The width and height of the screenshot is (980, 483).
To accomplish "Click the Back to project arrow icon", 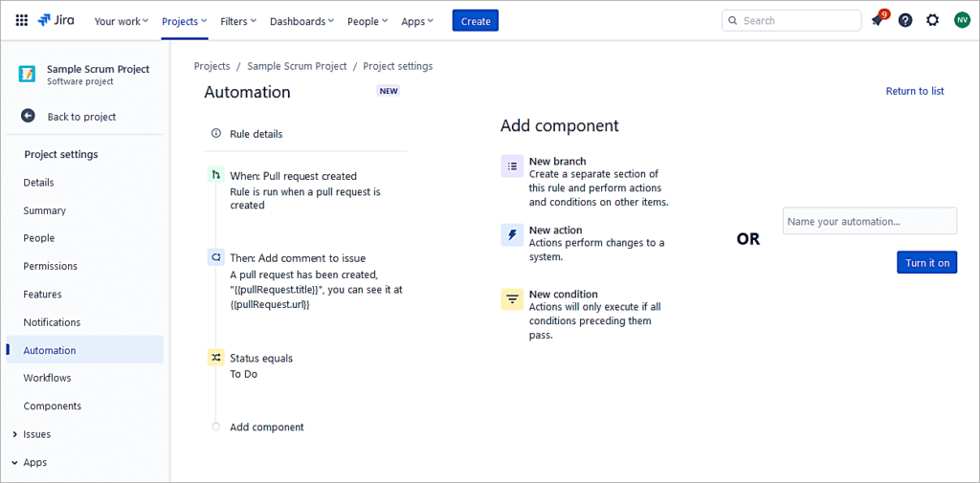I will pos(29,116).
